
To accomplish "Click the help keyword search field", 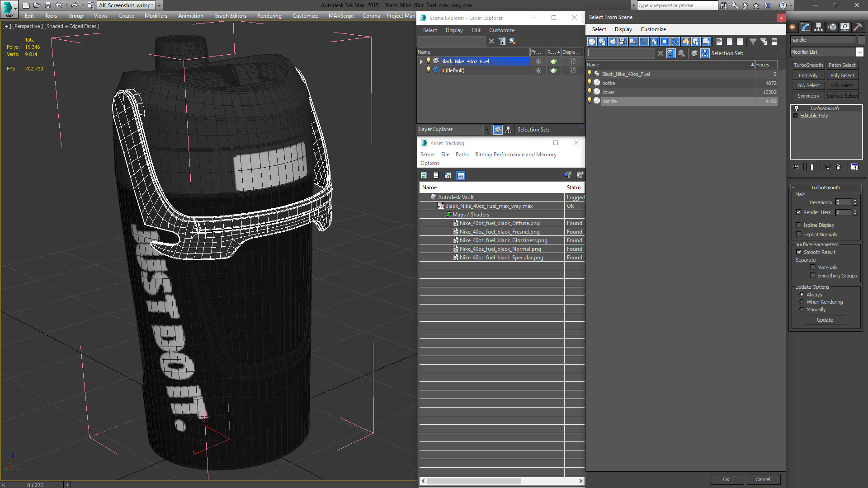I will click(x=677, y=5).
